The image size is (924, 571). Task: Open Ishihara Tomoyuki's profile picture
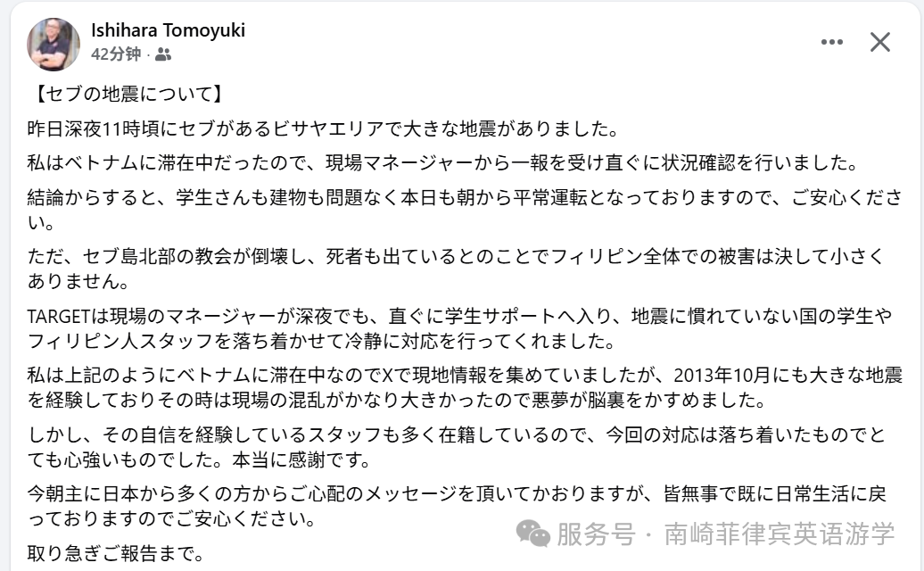(x=54, y=44)
